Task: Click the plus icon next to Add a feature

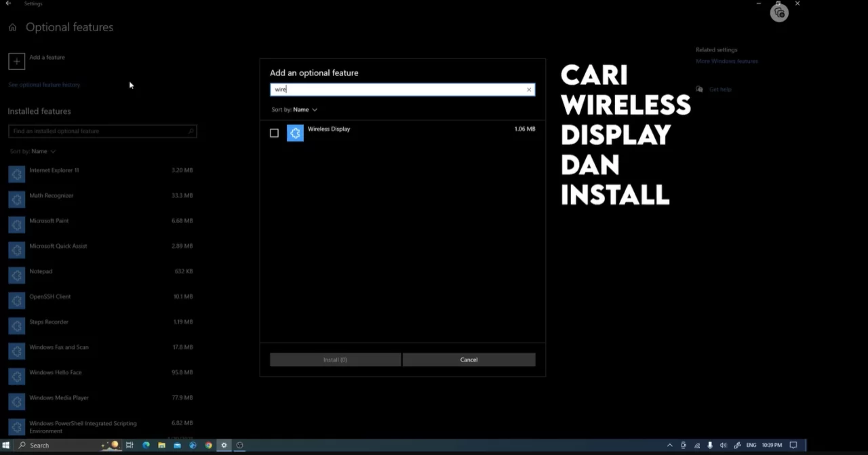Action: click(x=16, y=61)
